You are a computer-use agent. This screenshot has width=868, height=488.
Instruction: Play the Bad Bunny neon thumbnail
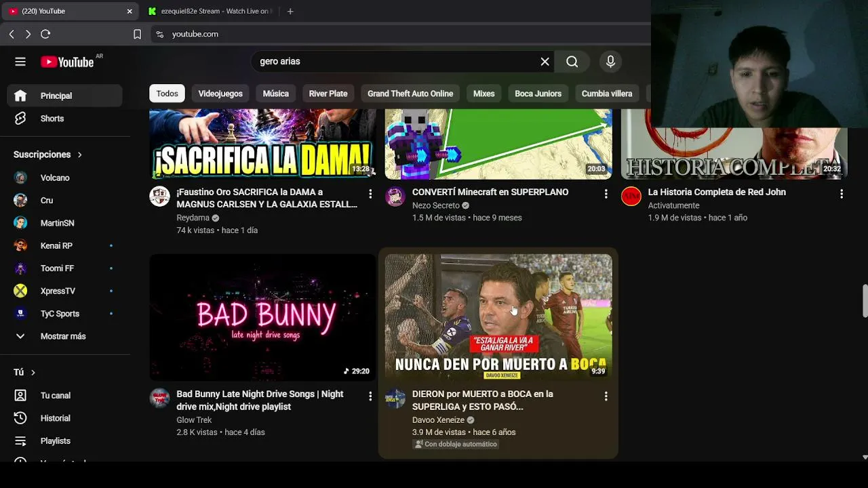tap(262, 317)
